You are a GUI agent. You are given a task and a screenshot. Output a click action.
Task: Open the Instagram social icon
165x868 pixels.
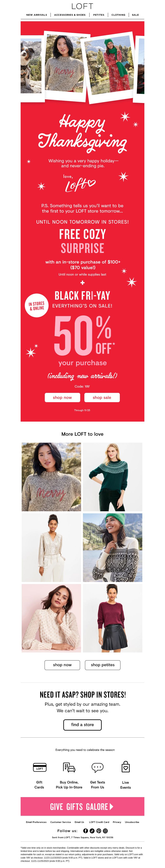pos(105,831)
